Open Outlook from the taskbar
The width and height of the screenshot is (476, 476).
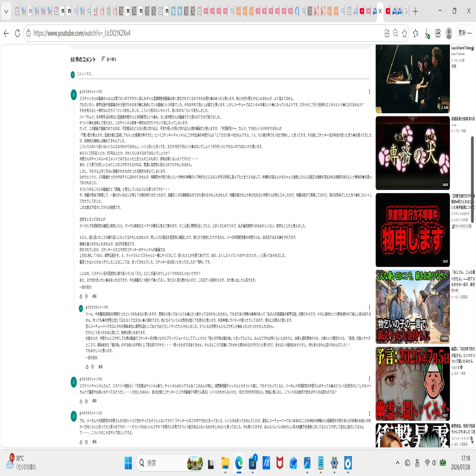293,463
